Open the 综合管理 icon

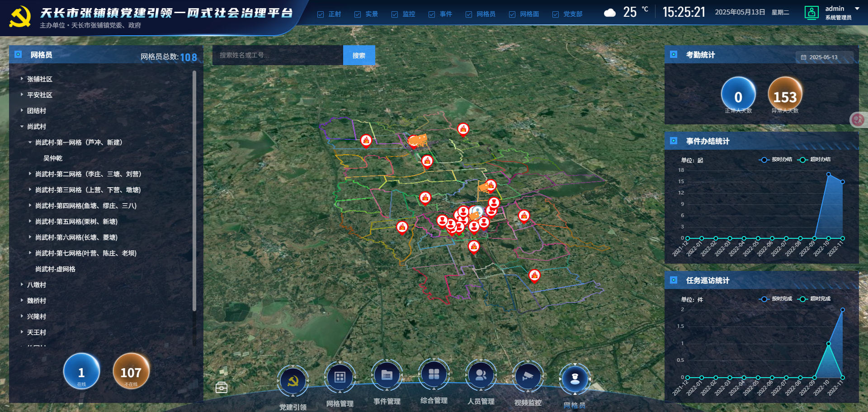[434, 374]
